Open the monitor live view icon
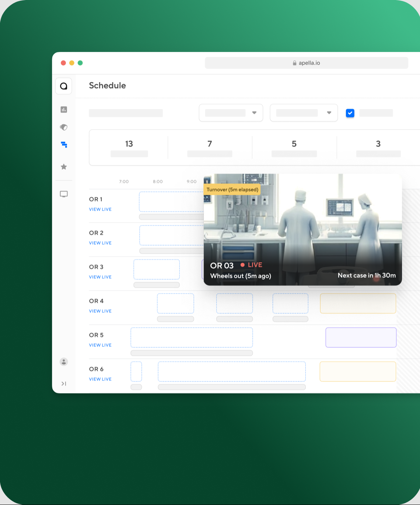 pyautogui.click(x=64, y=194)
